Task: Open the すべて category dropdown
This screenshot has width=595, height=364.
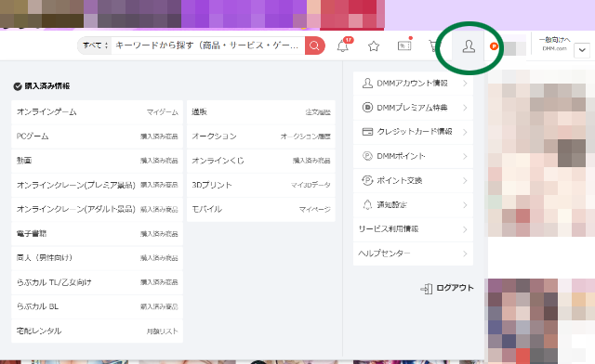Action: point(95,45)
